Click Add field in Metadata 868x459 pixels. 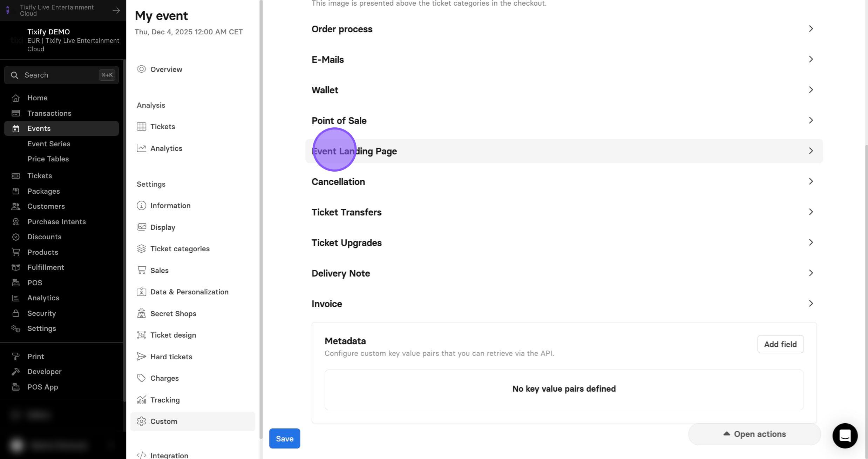click(780, 344)
